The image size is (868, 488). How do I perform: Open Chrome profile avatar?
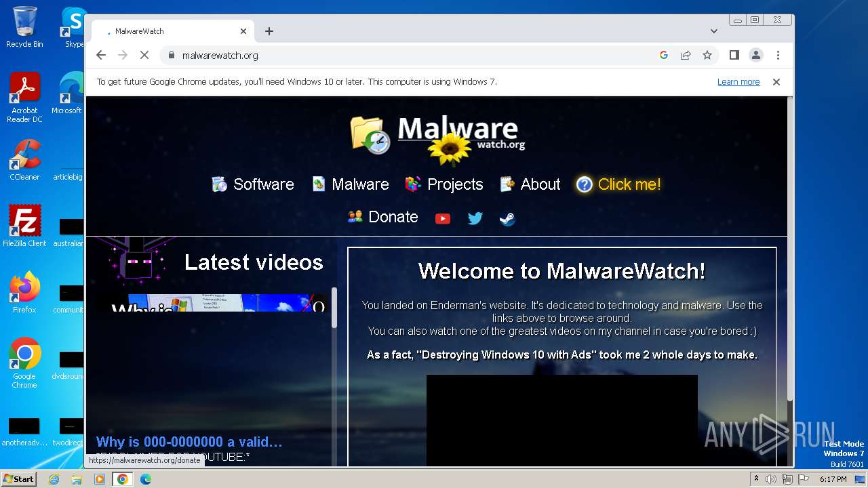756,56
